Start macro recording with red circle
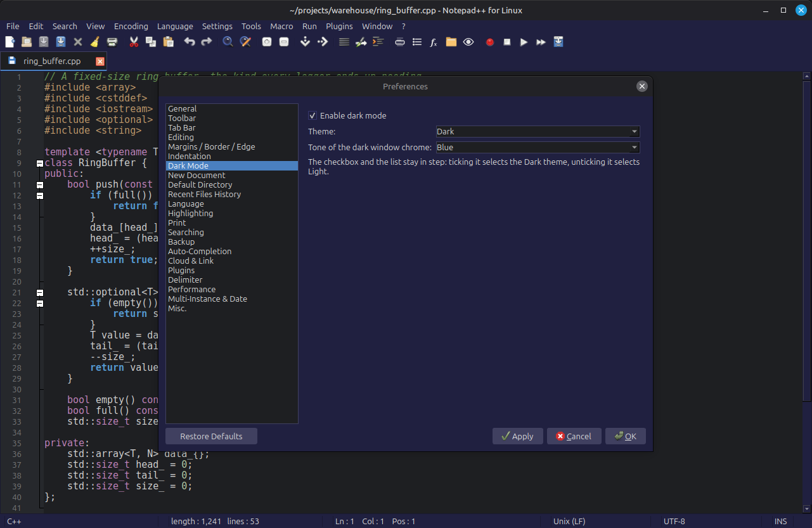 pos(490,42)
